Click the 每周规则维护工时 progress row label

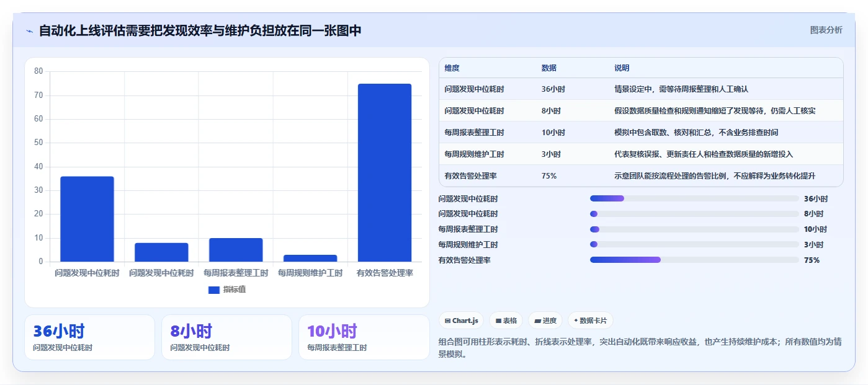point(468,245)
